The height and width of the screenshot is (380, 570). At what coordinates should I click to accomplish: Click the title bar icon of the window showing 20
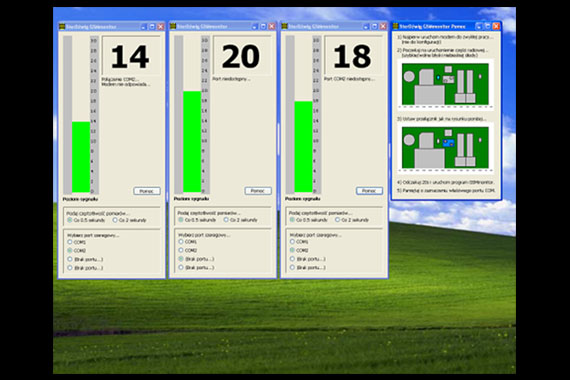tap(173, 27)
